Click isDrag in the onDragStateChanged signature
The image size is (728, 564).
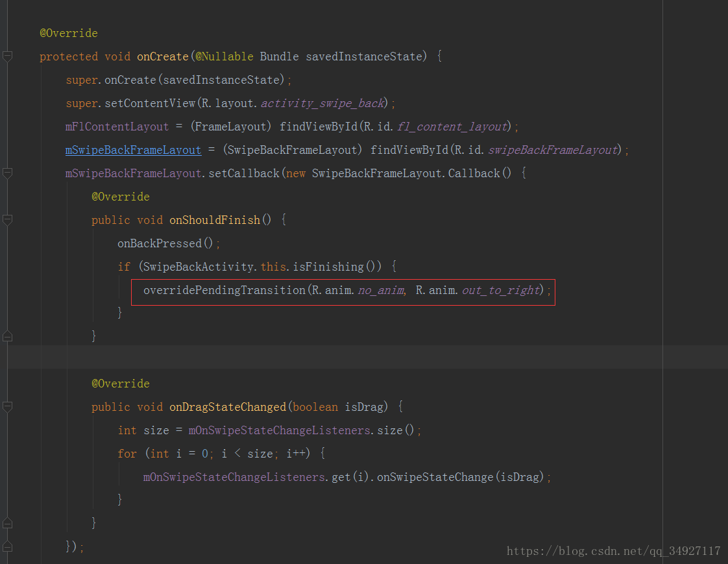[x=364, y=407]
